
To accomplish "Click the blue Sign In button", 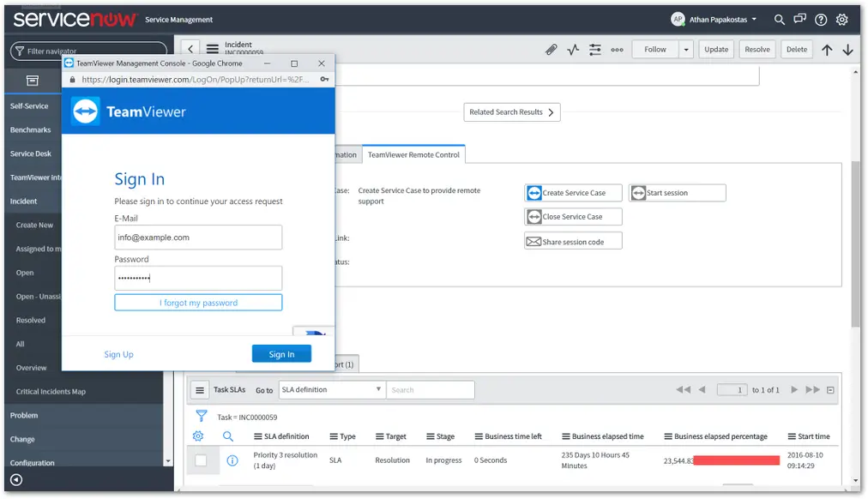I will [281, 354].
